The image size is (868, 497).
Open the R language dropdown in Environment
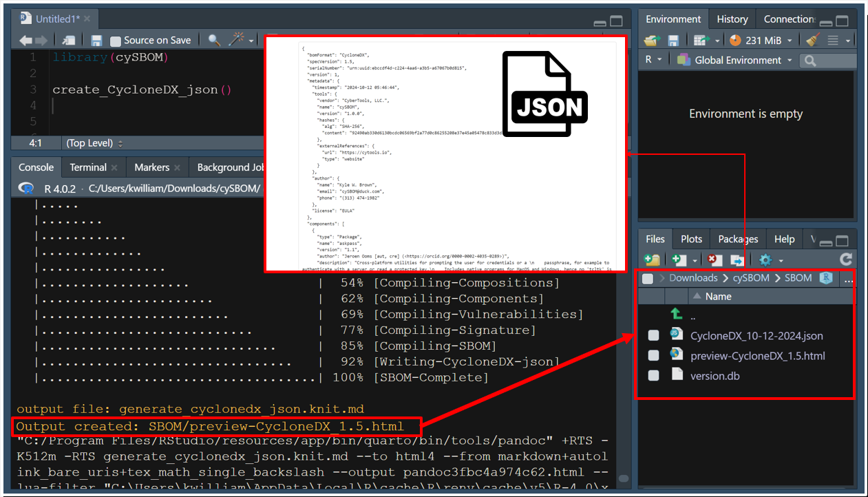[x=653, y=60]
